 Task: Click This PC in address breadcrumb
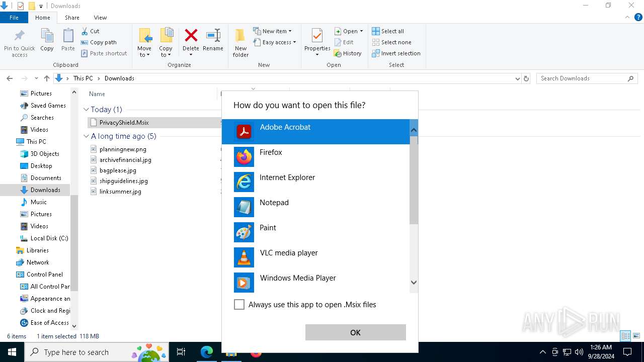83,78
